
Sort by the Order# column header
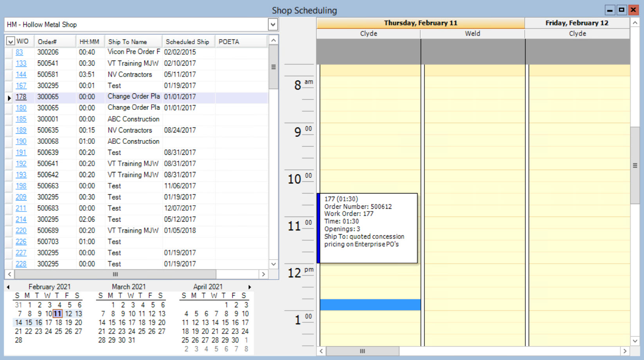point(55,41)
